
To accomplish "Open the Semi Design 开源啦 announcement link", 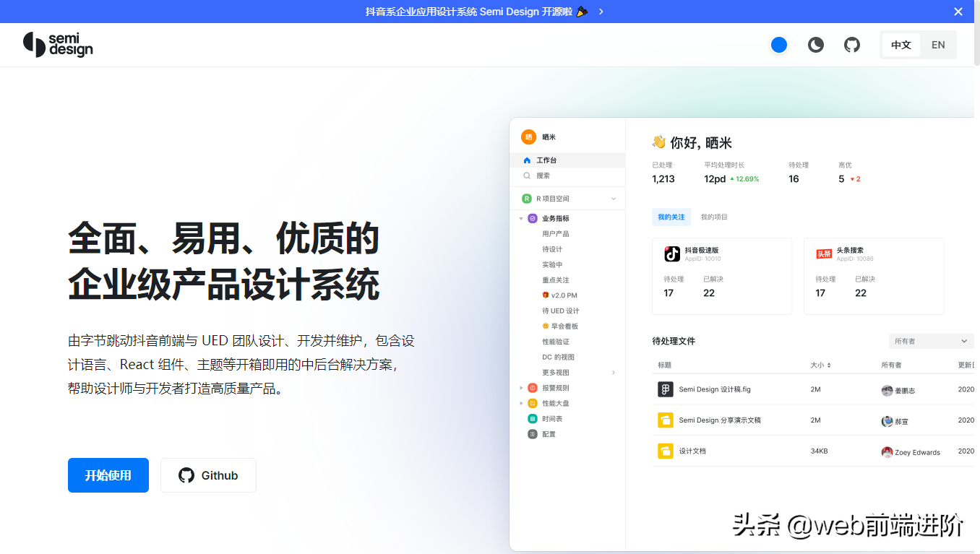I will pyautogui.click(x=477, y=12).
